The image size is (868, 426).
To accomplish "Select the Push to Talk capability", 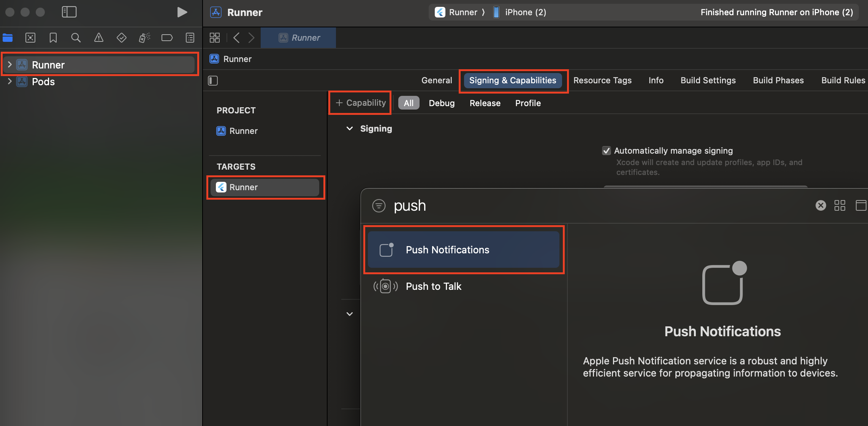I will click(464, 286).
